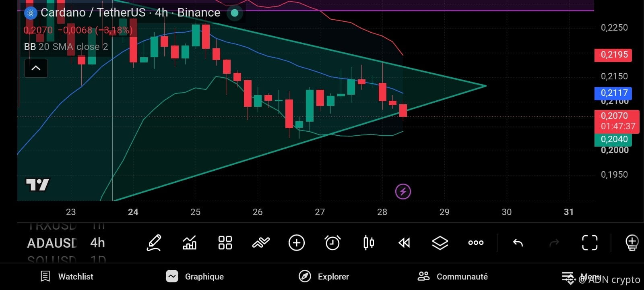Change the 4h timeframe in the toolbar
The height and width of the screenshot is (290, 644).
click(97, 243)
